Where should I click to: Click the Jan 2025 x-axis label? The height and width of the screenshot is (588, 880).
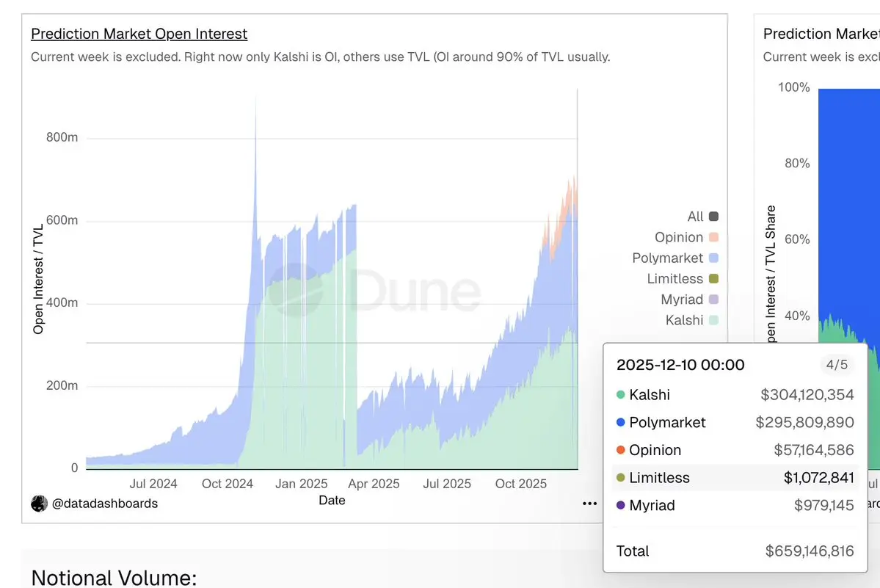coord(302,484)
